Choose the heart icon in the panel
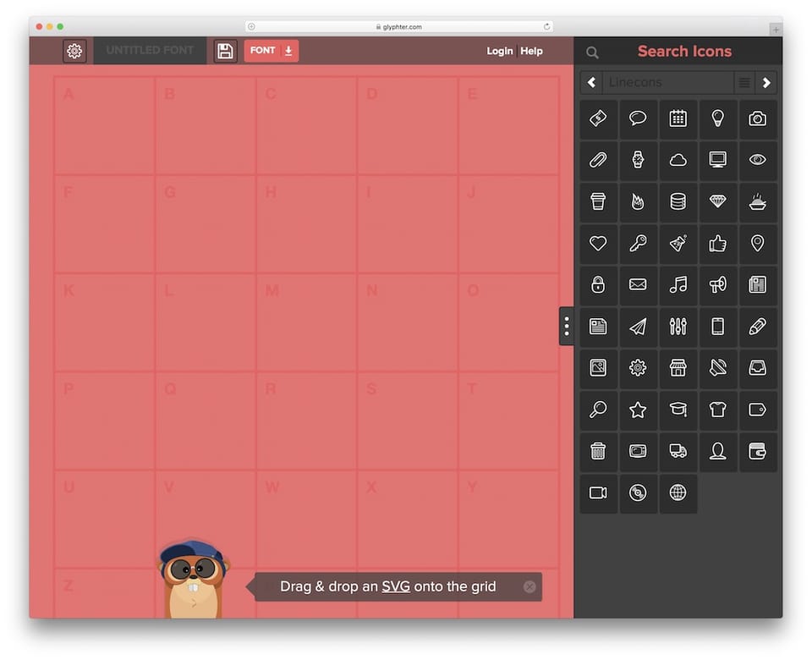 pyautogui.click(x=598, y=244)
